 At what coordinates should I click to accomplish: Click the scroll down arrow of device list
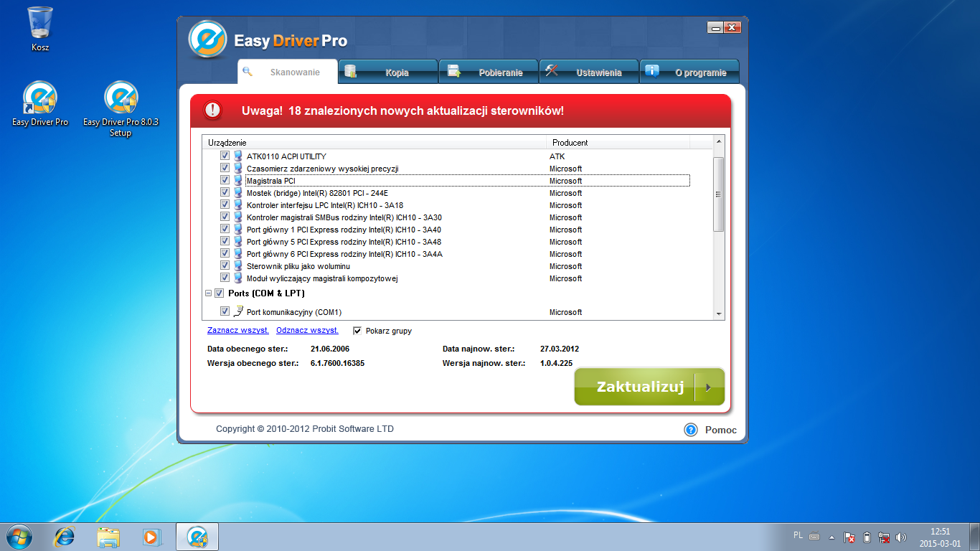718,314
